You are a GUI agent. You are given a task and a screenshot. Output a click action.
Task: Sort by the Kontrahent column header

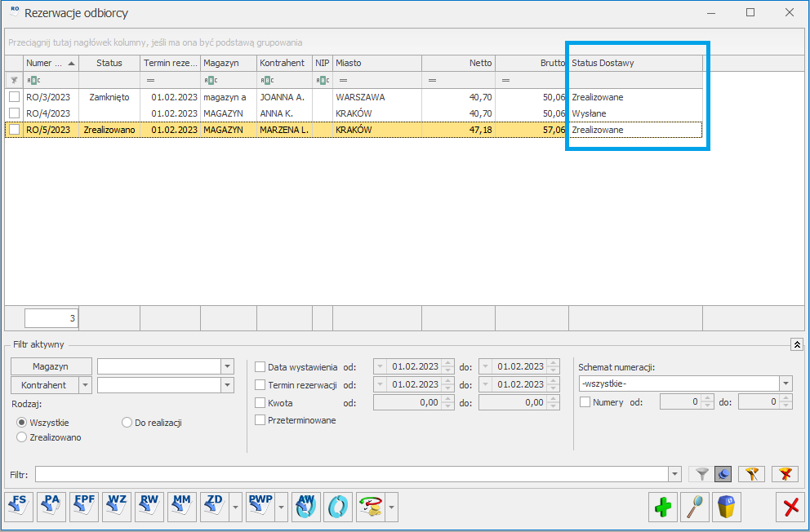(x=284, y=63)
